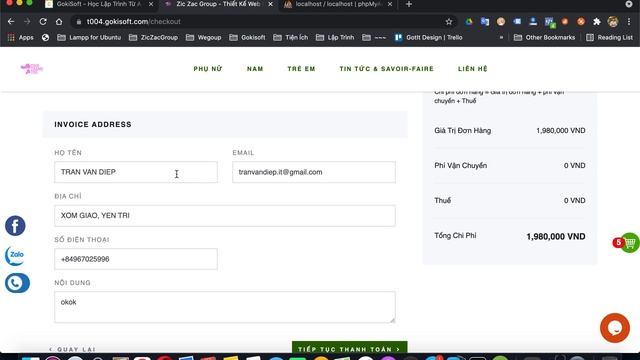Open TIN TỨC & SAVOIR-FAIRE menu
Viewport: 640px width, 360px height.
[x=387, y=69]
